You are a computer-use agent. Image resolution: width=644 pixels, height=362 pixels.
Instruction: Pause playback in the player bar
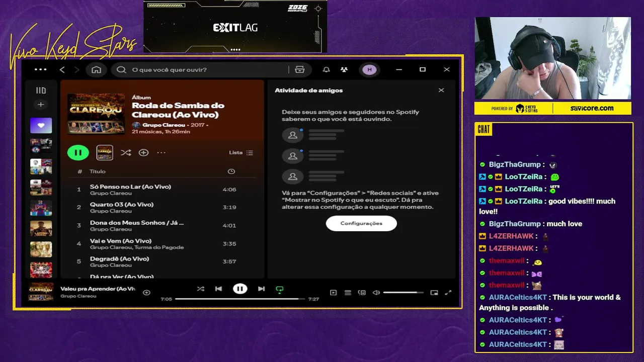[240, 289]
